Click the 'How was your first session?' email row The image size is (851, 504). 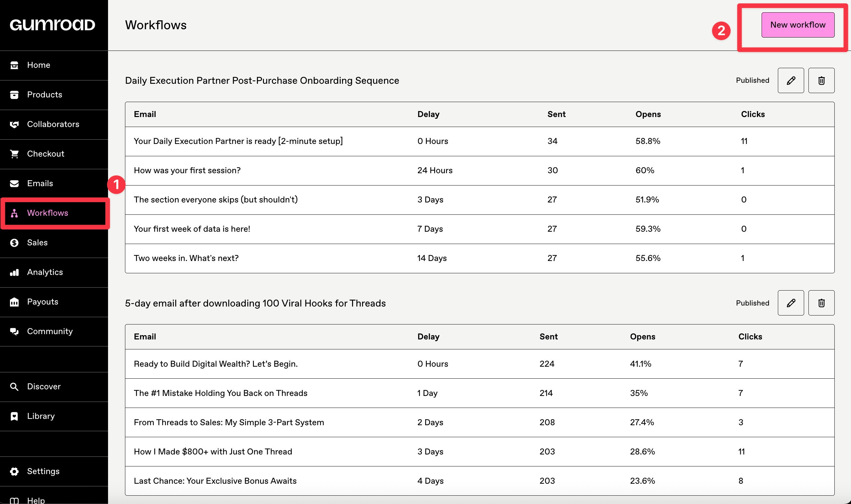click(187, 171)
